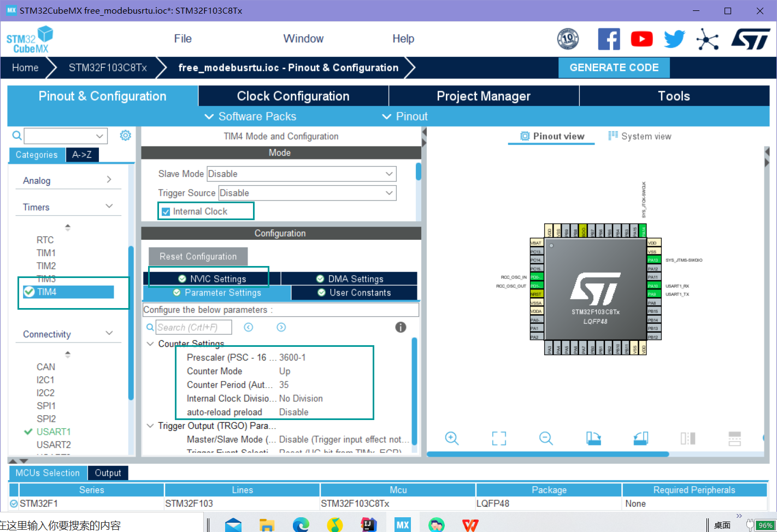Open WPS Office from taskbar

point(470,525)
